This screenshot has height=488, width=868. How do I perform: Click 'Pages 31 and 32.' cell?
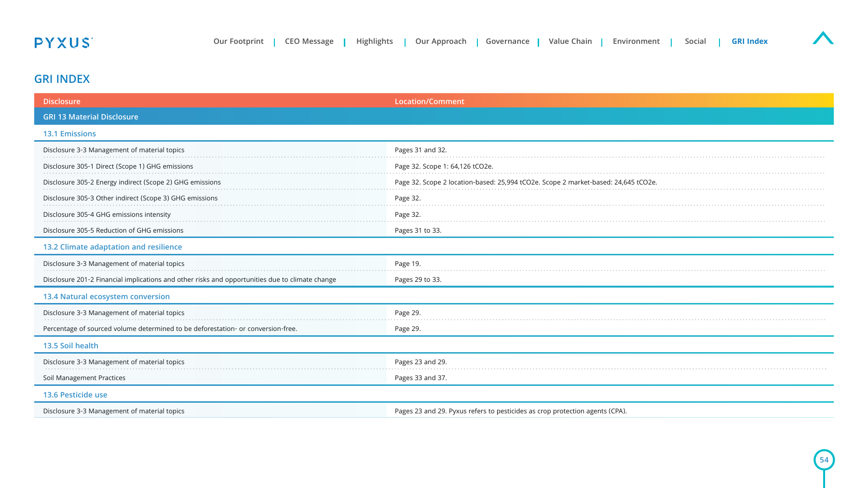point(420,150)
